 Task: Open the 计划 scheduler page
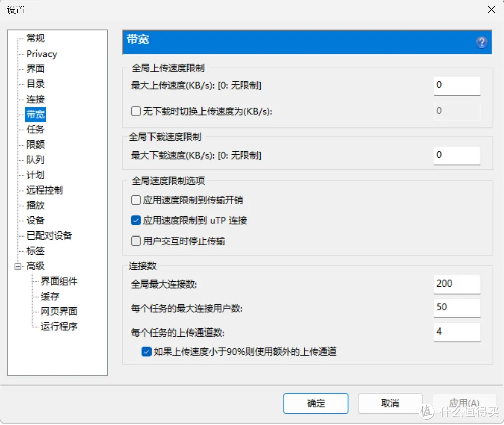tap(35, 175)
